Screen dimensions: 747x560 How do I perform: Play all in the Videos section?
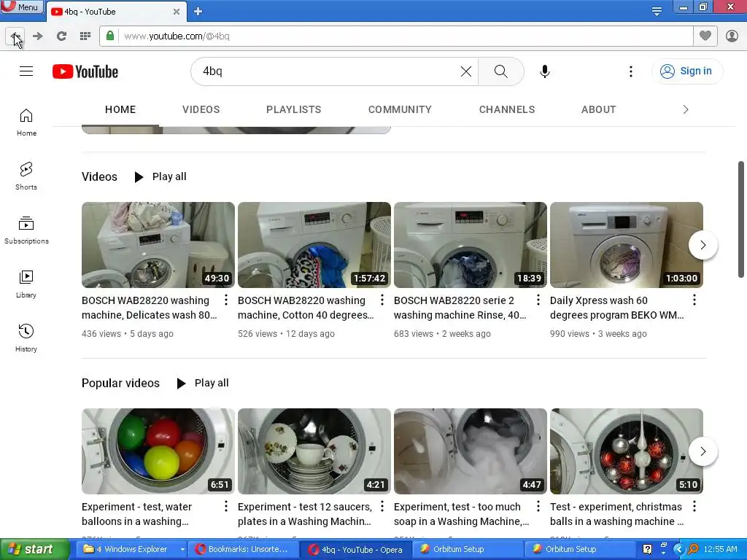(160, 176)
